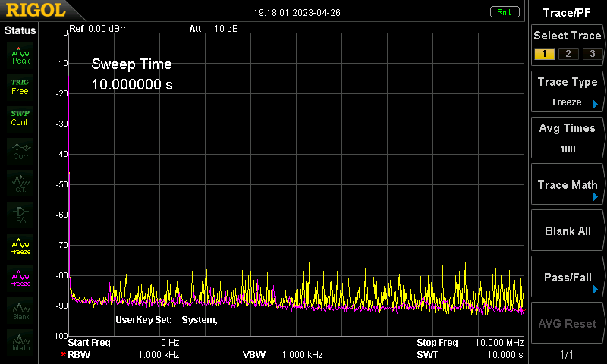This screenshot has height=364, width=607.
Task: Click the RBW 1.000 kHz readout
Action: coord(123,355)
